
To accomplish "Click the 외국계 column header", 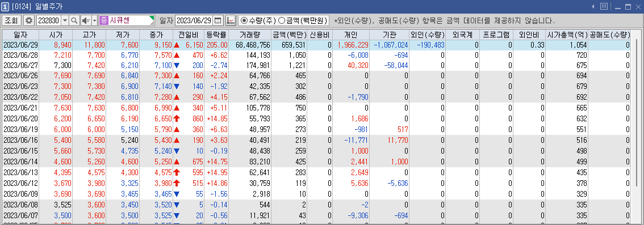I will click(x=462, y=35).
